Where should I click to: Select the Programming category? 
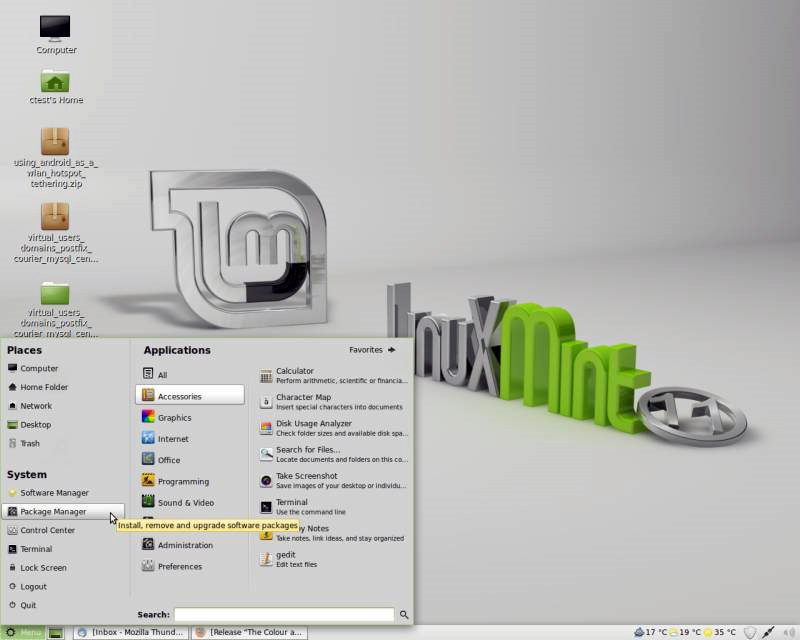click(x=175, y=481)
